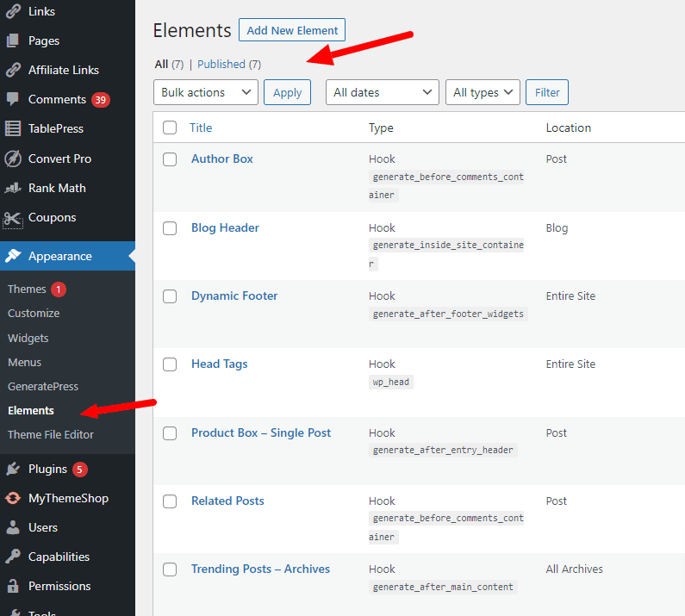Click the Plugins plug icon
The height and width of the screenshot is (616, 685).
13,469
